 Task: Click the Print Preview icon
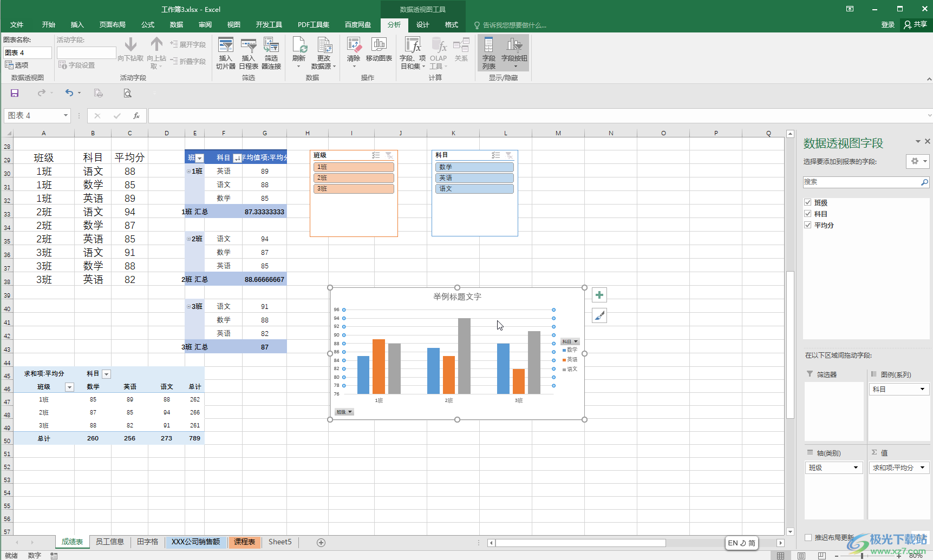(x=127, y=93)
